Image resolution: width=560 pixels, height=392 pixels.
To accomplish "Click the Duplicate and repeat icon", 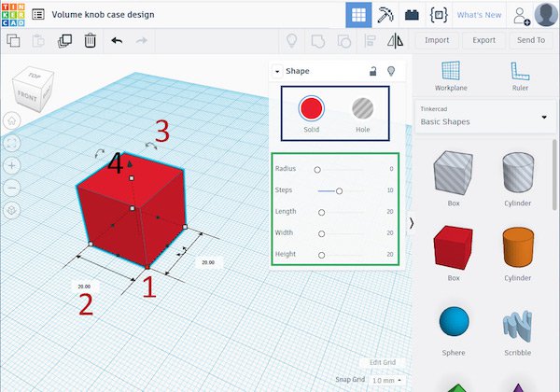I will [65, 40].
